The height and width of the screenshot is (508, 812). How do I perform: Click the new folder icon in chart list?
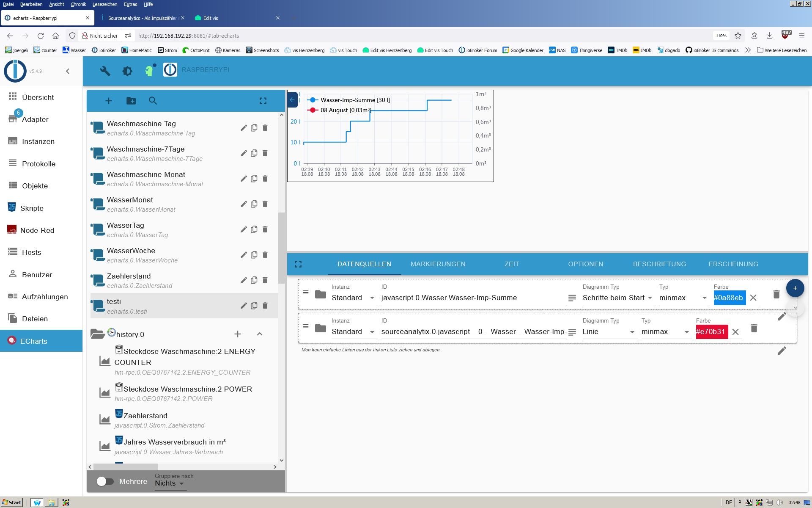pos(131,101)
